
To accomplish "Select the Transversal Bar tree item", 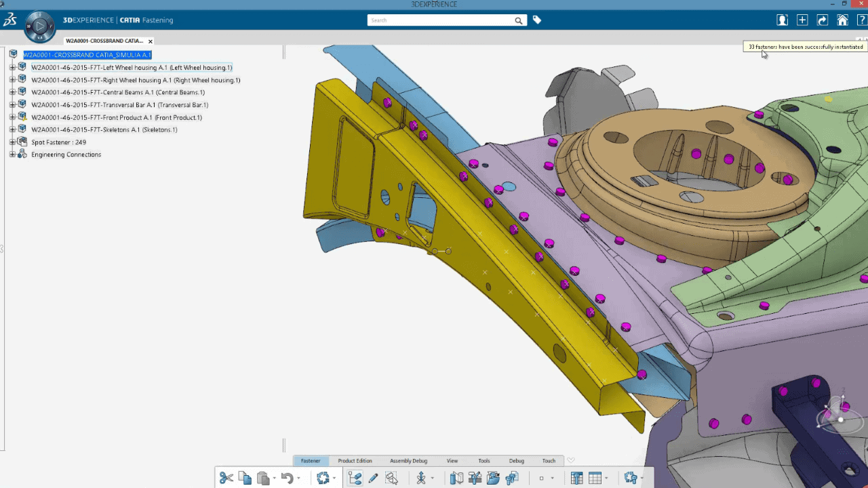I will coord(119,105).
